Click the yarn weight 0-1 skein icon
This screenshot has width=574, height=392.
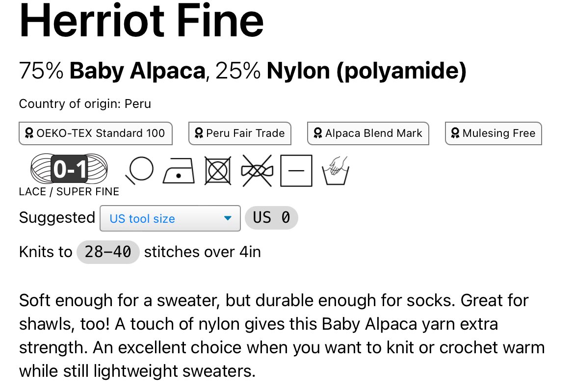click(69, 169)
